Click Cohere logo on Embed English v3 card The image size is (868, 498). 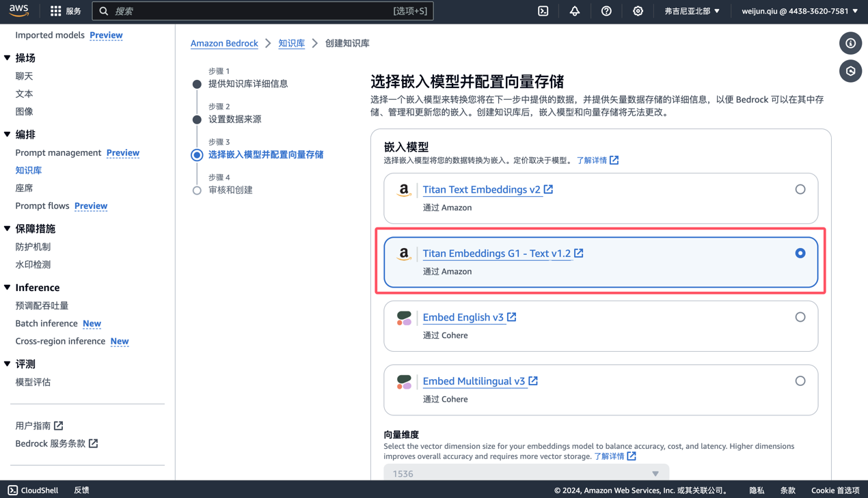pyautogui.click(x=404, y=318)
